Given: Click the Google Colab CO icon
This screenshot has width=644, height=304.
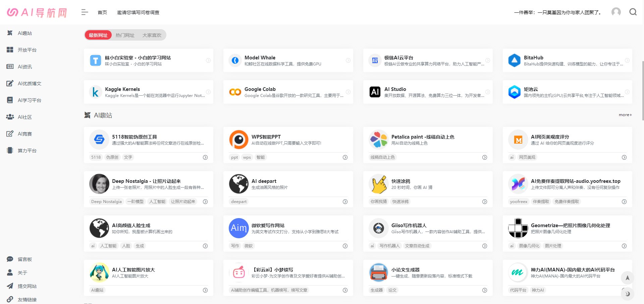Looking at the screenshot, I should click(x=235, y=92).
